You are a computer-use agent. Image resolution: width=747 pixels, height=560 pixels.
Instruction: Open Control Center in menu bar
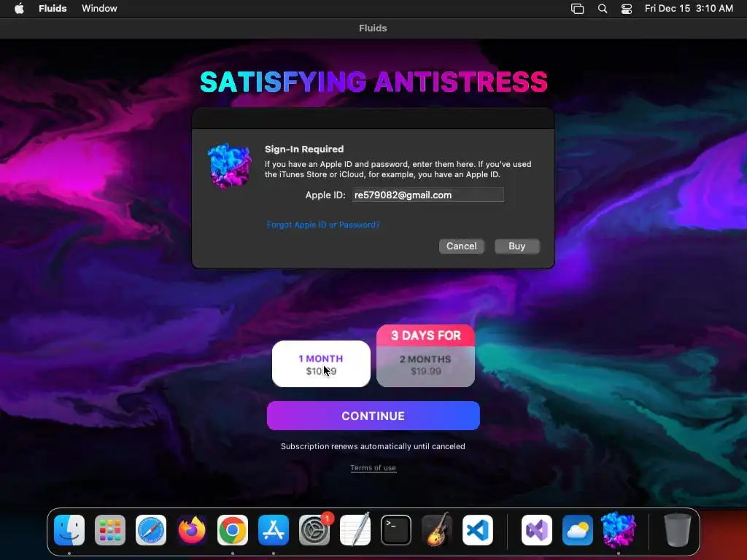click(627, 9)
